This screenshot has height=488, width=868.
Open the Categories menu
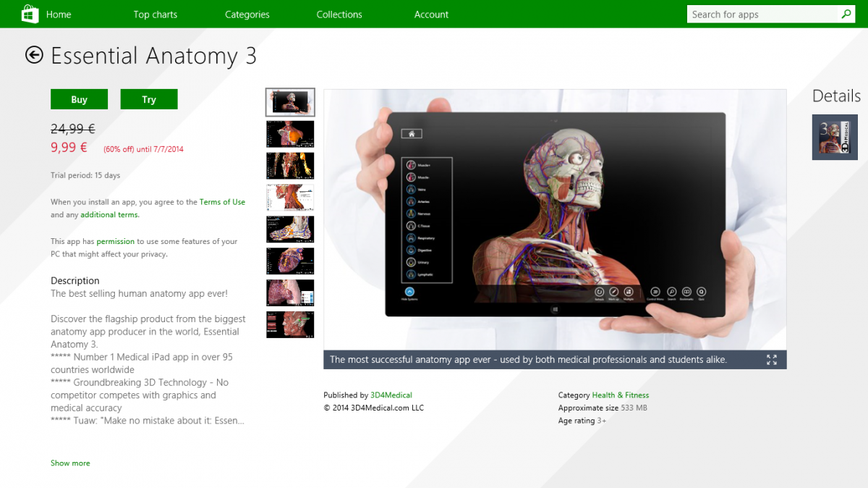click(x=247, y=14)
